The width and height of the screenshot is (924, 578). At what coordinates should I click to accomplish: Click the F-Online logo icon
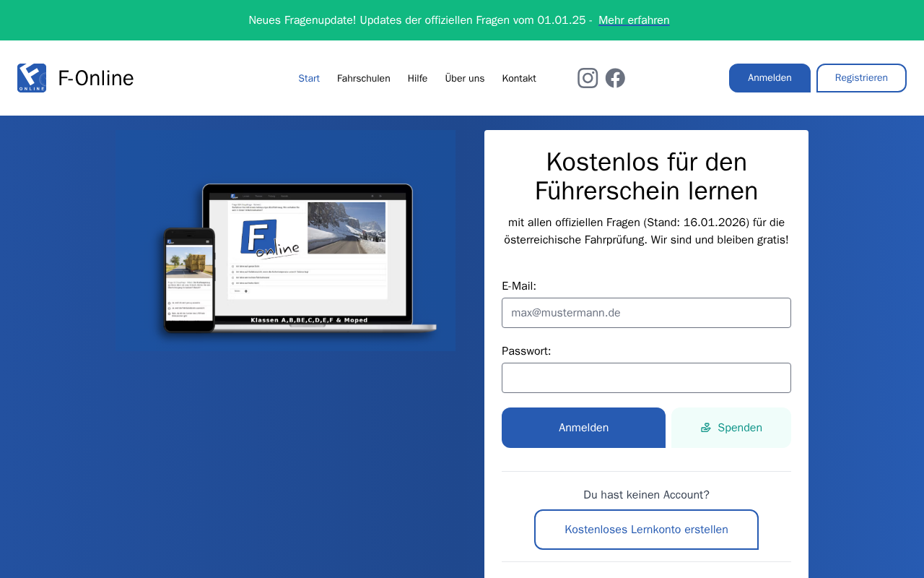(x=32, y=78)
